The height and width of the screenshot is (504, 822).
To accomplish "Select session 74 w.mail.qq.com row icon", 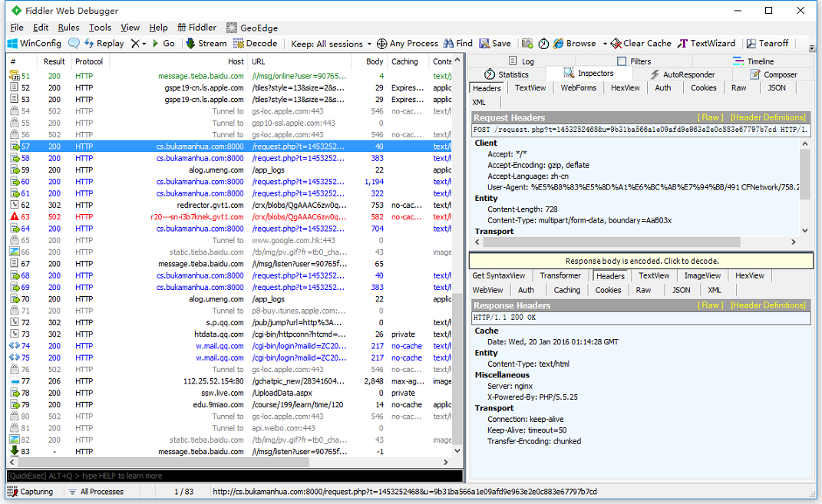I will tap(14, 346).
